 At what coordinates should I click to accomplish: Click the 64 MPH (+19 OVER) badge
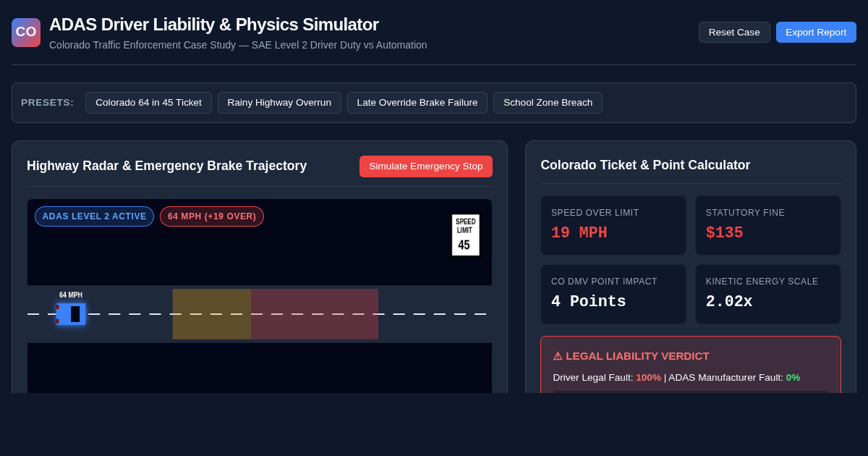click(x=212, y=216)
